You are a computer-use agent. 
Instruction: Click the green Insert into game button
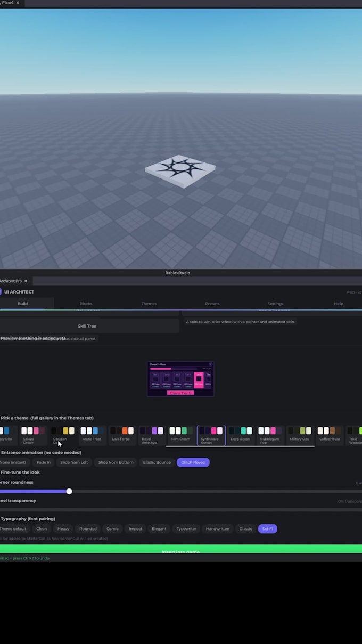point(181,550)
